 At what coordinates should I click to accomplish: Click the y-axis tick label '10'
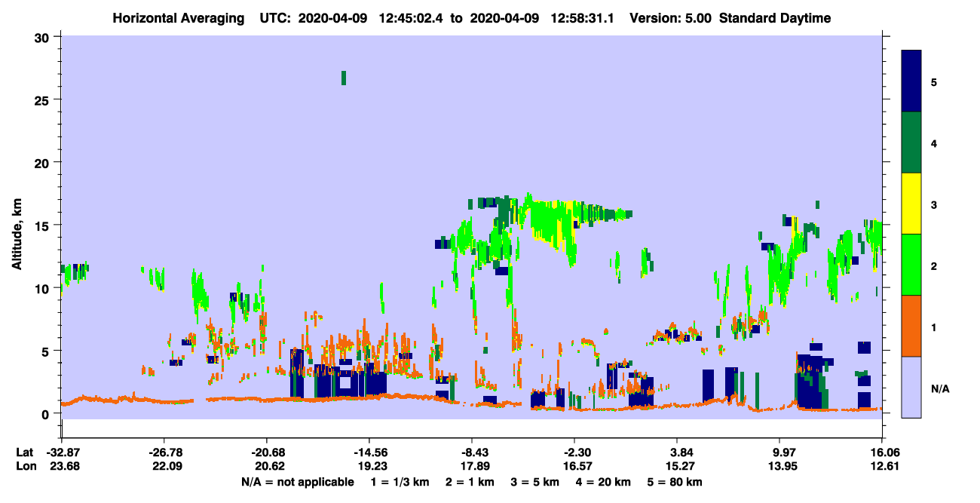pos(44,288)
